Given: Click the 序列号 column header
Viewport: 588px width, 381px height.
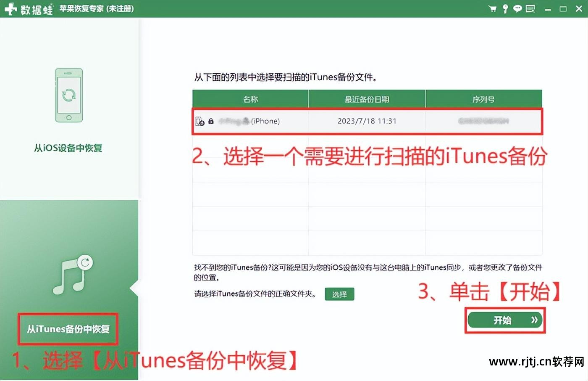Looking at the screenshot, I should coord(483,99).
